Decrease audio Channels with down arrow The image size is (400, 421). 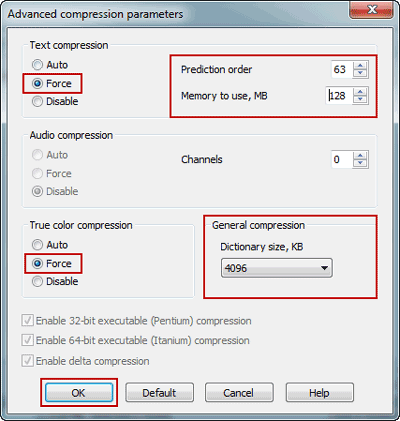(360, 163)
